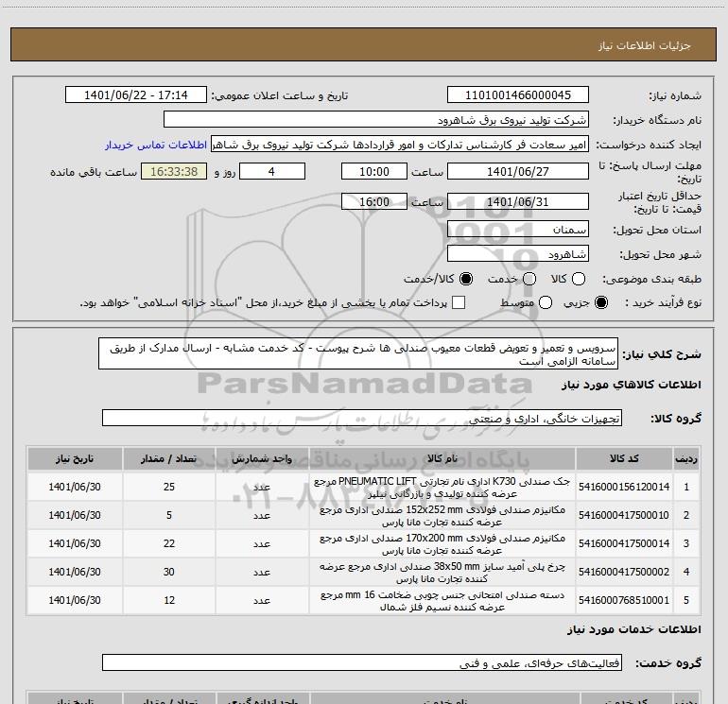Click the requester field starting امیر سعادت فر
Screen dimensions: 728x704
tap(400, 145)
